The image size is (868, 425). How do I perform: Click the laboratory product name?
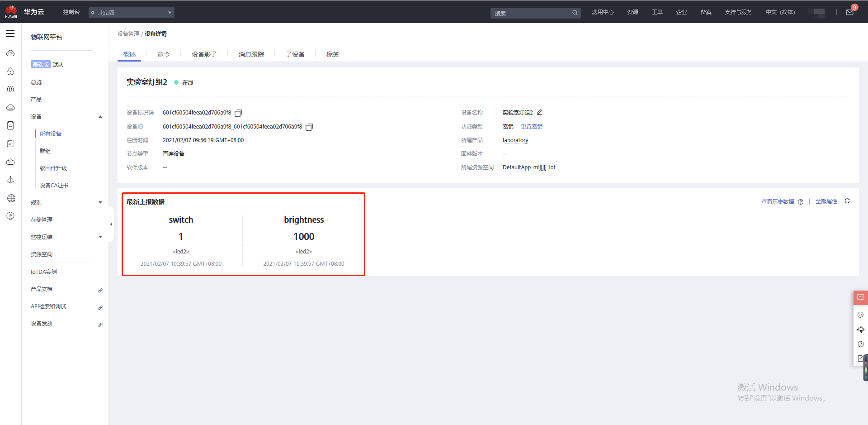515,140
